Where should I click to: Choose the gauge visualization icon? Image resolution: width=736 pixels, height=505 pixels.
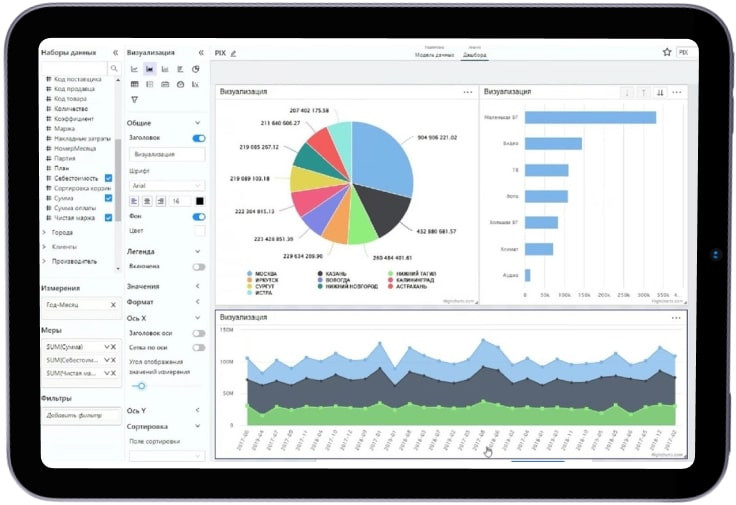pyautogui.click(x=180, y=84)
